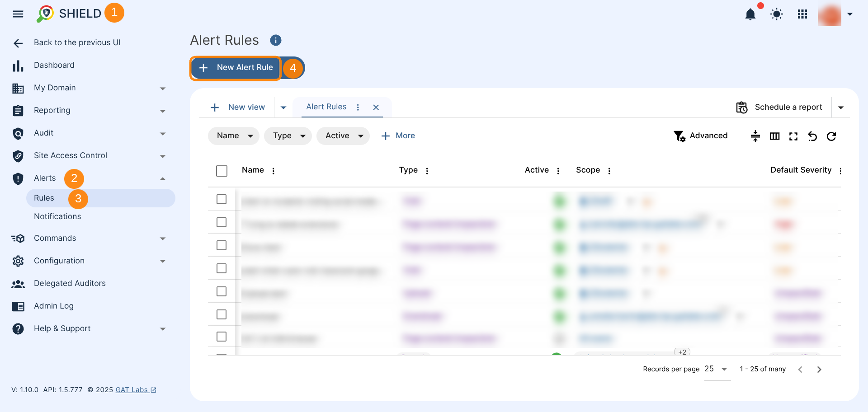
Task: Click the Delegated Auditors people icon
Action: (x=18, y=284)
